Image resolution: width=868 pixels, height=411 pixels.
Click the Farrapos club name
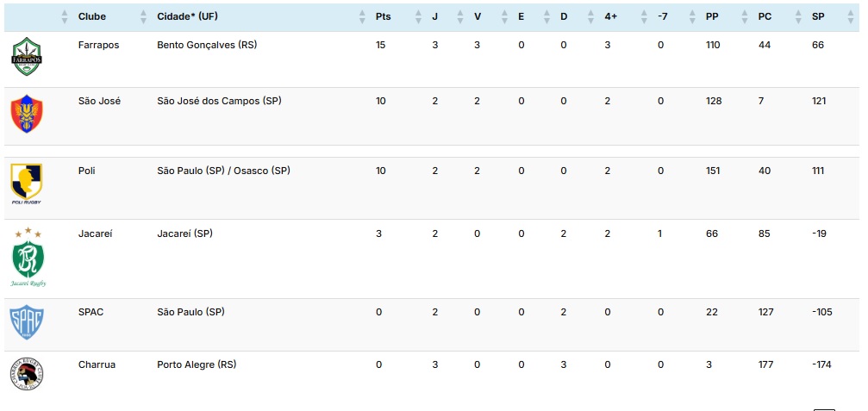[x=98, y=46]
